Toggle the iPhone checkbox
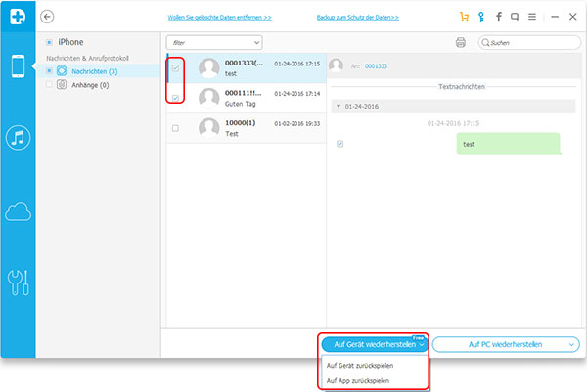 49,42
